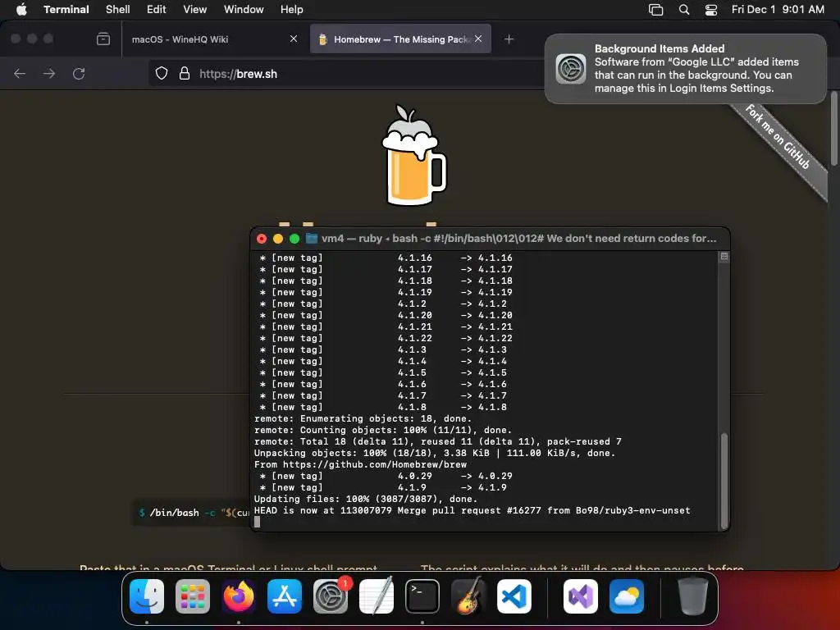Click the Counting objects line in Terminal
The height and width of the screenshot is (630, 840).
pyautogui.click(x=382, y=430)
